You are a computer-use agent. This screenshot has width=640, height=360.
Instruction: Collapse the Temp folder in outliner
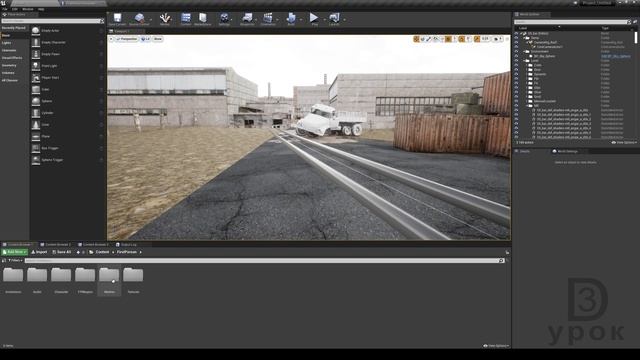tap(525, 38)
